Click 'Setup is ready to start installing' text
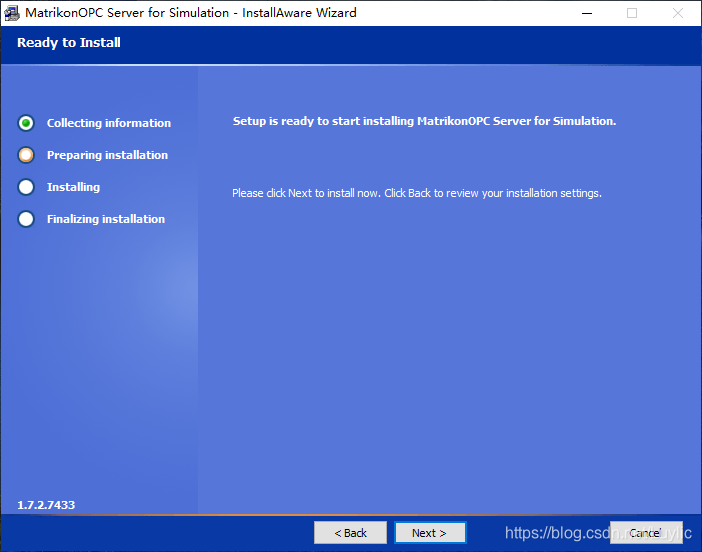The height and width of the screenshot is (552, 702). (x=424, y=121)
